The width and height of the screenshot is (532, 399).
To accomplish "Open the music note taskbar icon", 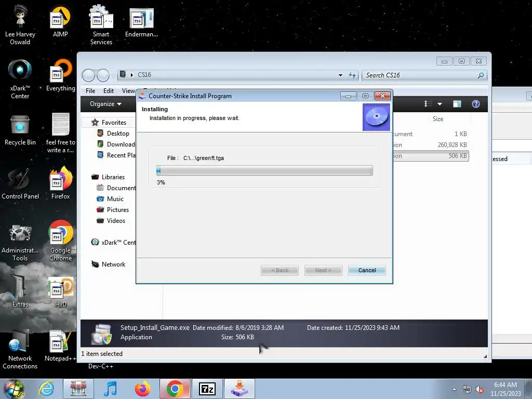I will coord(110,389).
